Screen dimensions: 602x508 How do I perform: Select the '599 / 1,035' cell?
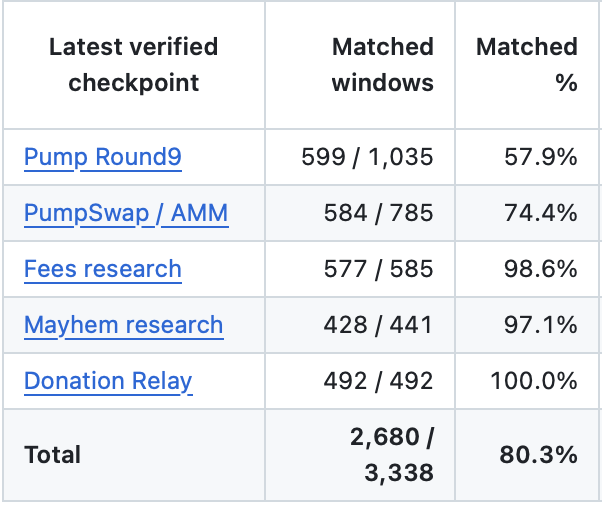360,157
